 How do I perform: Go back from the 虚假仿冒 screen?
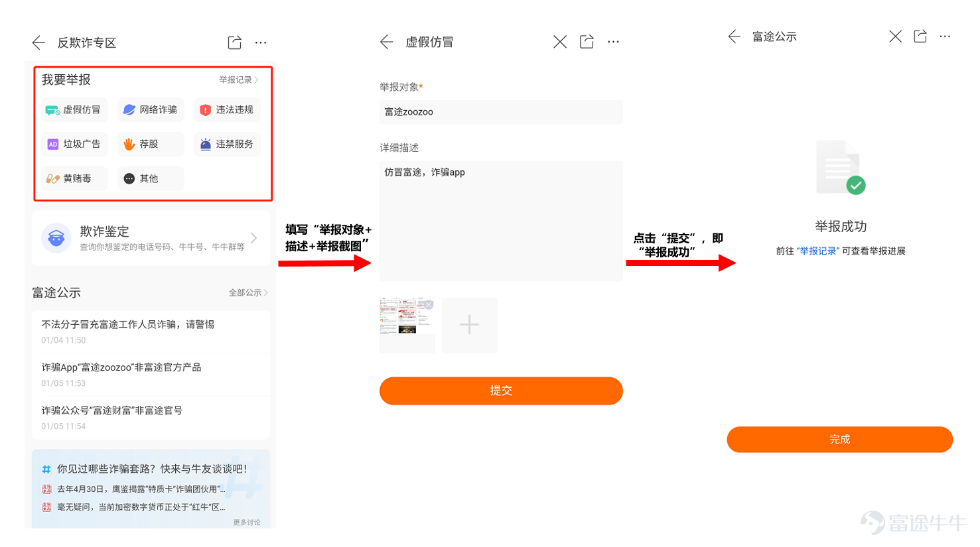[387, 42]
